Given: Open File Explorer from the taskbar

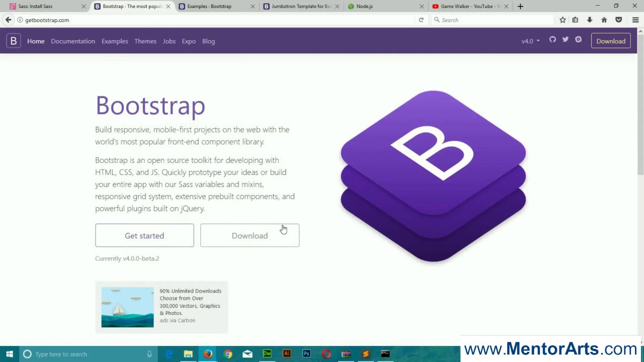Looking at the screenshot, I should [188, 354].
